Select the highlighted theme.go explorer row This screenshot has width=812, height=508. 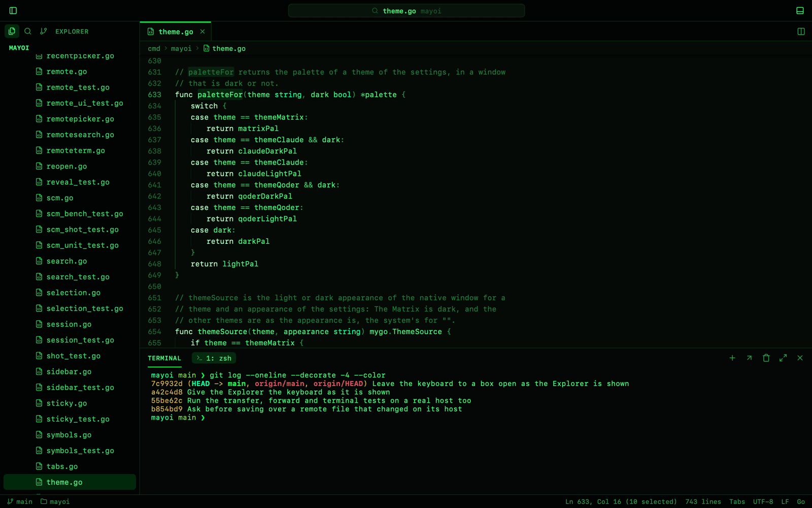70,482
